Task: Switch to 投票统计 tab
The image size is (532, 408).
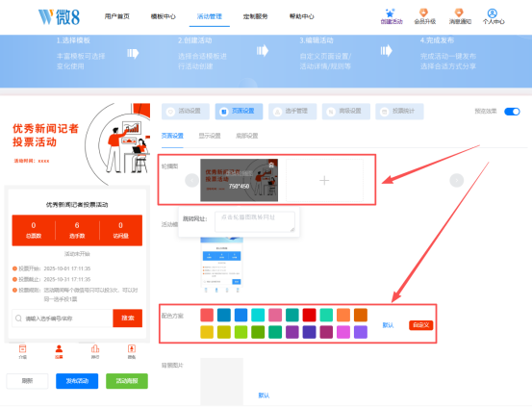Action: [399, 112]
